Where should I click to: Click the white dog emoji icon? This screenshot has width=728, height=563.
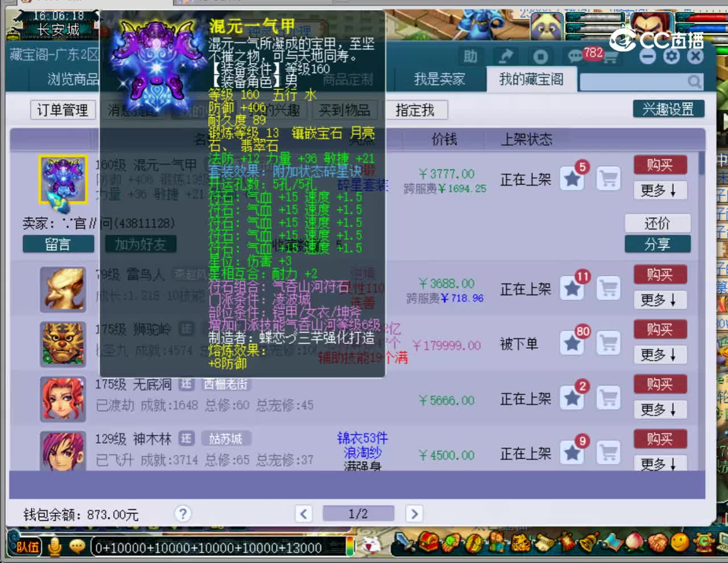click(372, 545)
